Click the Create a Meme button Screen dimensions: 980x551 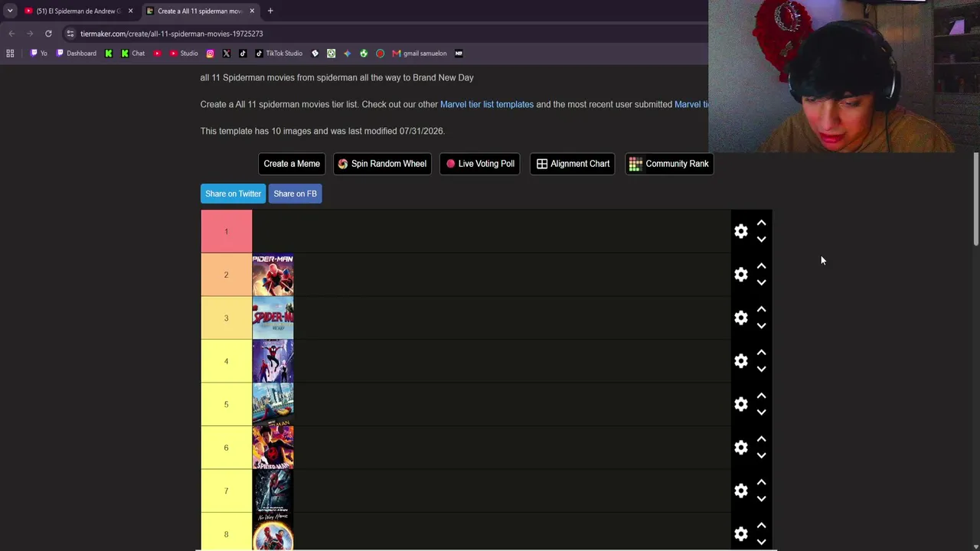[292, 164]
